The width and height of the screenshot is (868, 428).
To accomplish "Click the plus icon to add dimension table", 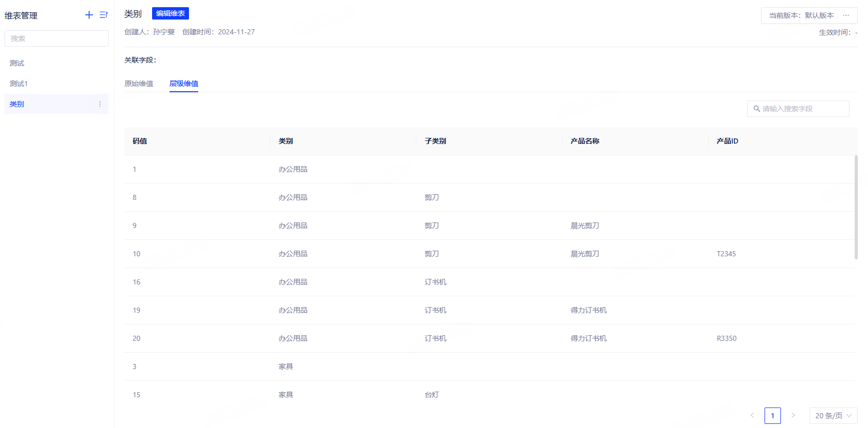I will 89,15.
